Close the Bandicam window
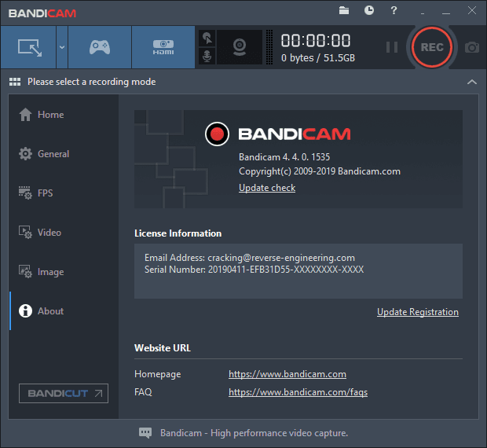Image resolution: width=487 pixels, height=448 pixels. click(472, 10)
